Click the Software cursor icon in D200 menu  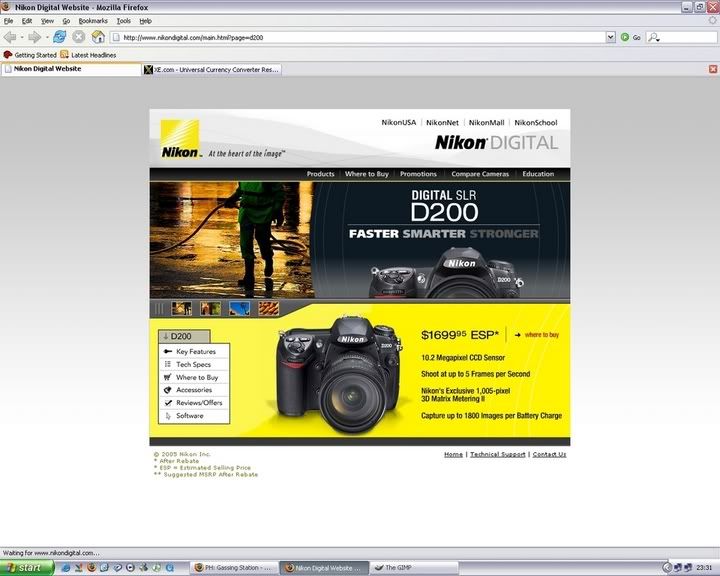[x=168, y=416]
